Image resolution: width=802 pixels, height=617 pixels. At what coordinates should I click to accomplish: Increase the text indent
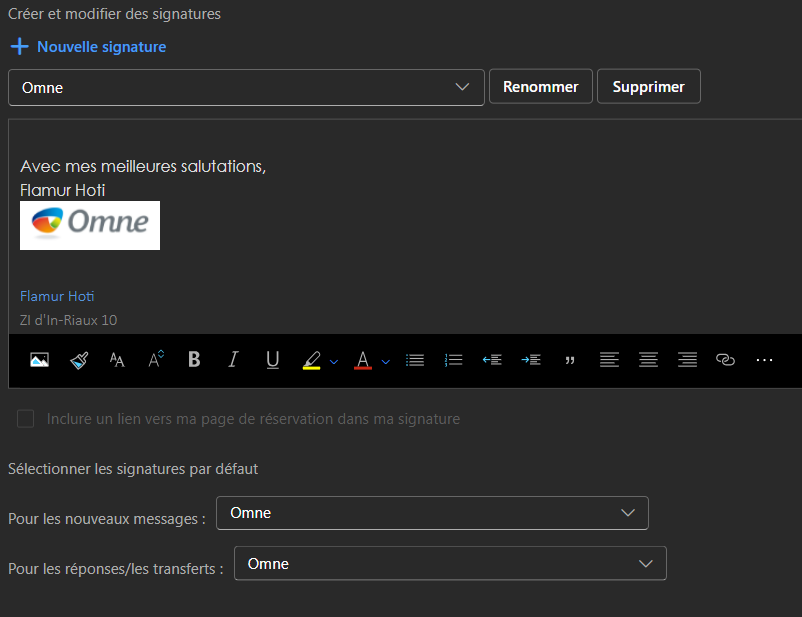(531, 360)
